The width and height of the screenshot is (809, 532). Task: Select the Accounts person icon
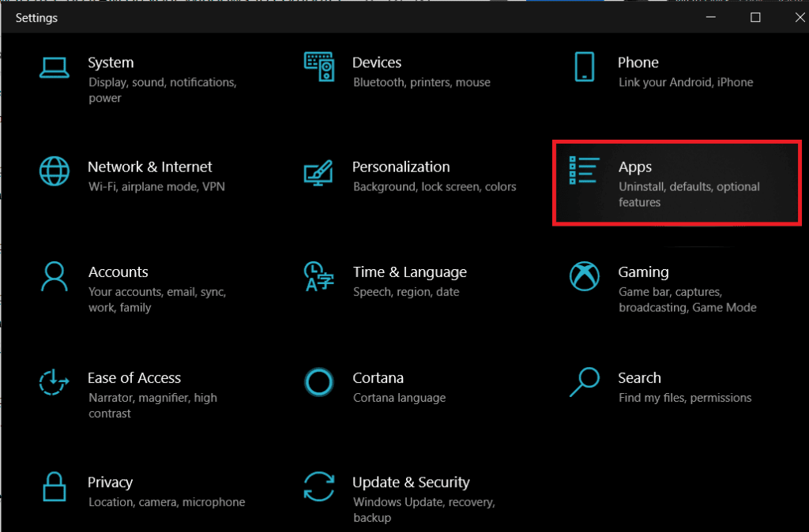pos(55,277)
